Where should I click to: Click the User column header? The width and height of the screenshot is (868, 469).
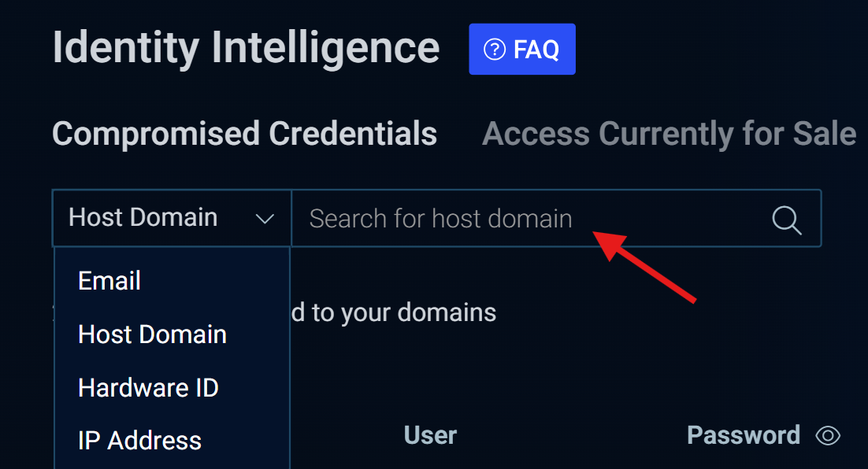point(430,435)
